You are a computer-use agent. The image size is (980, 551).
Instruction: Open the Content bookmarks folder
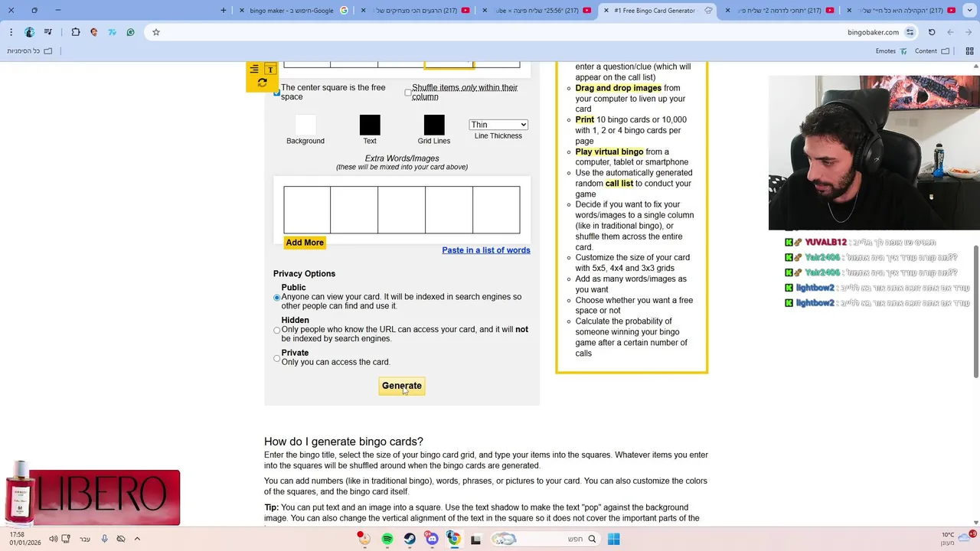[x=933, y=51]
